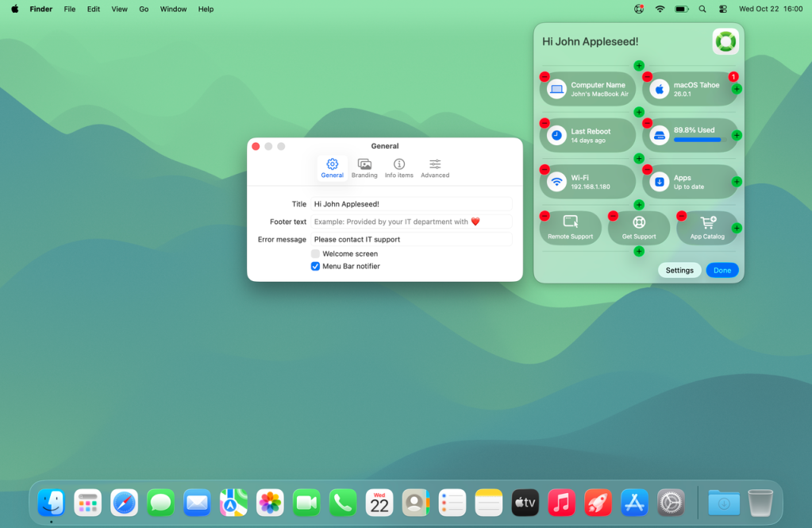Open App Catalog via the shopping cart icon
812x528 pixels.
tap(707, 222)
